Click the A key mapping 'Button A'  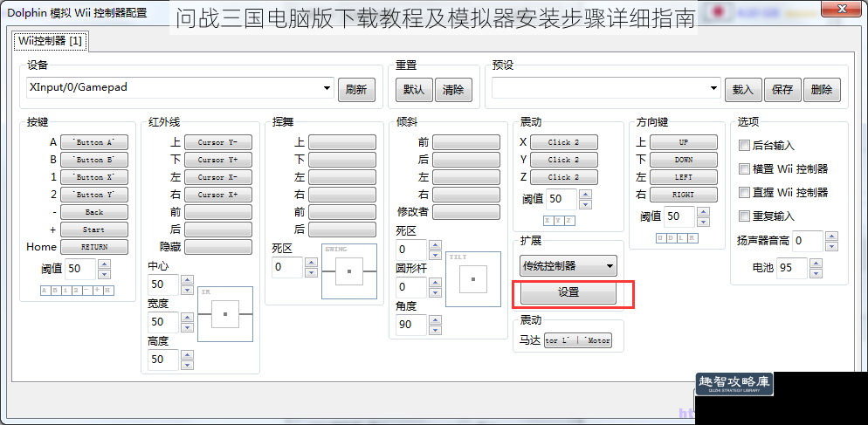[94, 142]
